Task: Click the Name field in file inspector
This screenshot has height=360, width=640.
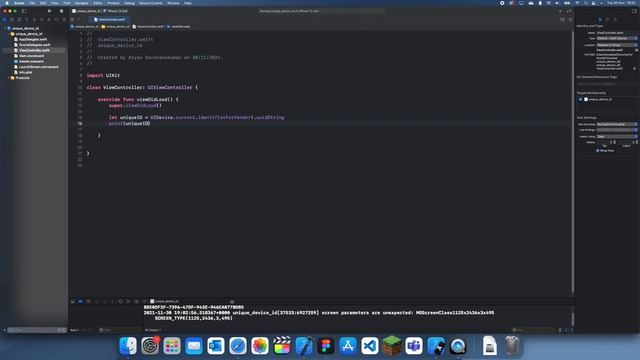Action: coord(616,33)
